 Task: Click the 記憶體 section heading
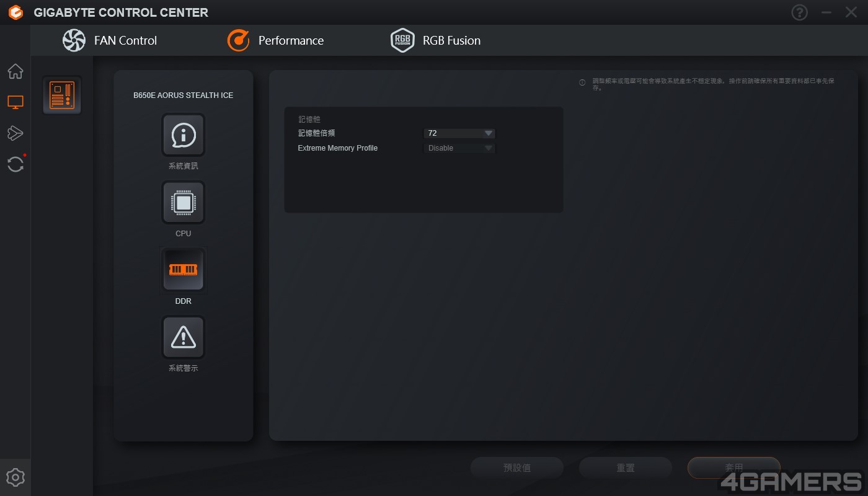click(309, 119)
